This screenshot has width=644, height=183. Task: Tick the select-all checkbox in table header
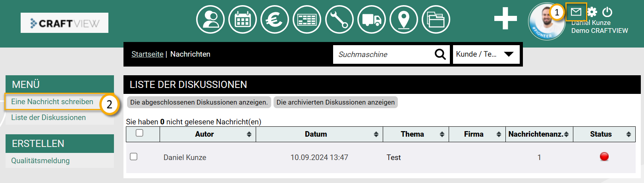click(x=139, y=133)
